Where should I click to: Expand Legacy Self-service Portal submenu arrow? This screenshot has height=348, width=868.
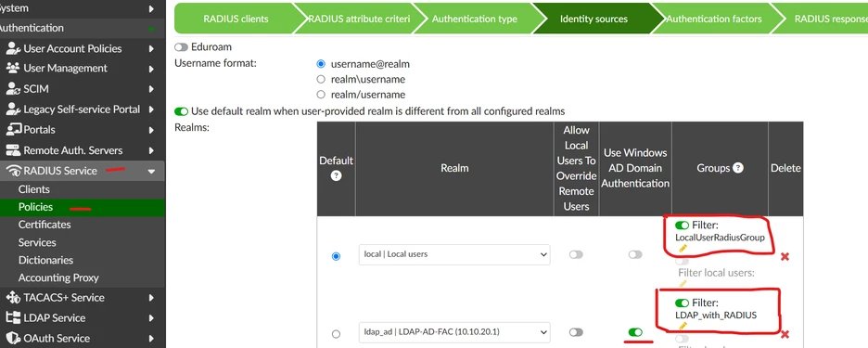[151, 110]
